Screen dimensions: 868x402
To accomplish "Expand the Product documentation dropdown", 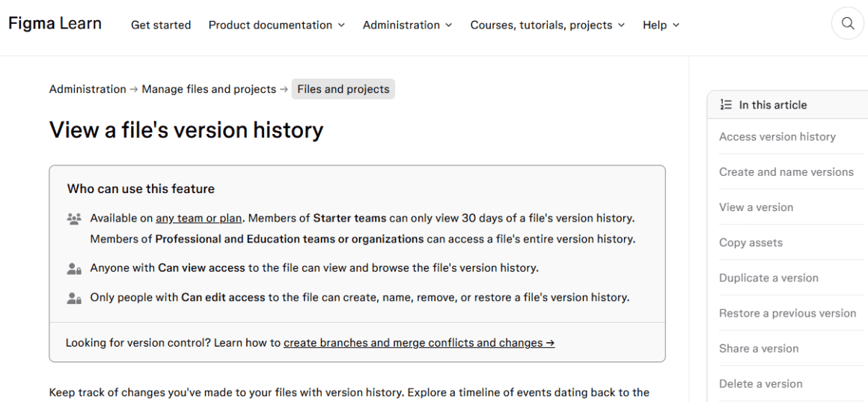I will click(277, 25).
